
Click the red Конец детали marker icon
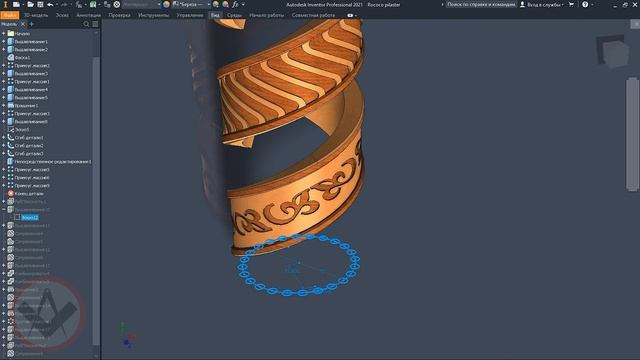click(x=11, y=193)
